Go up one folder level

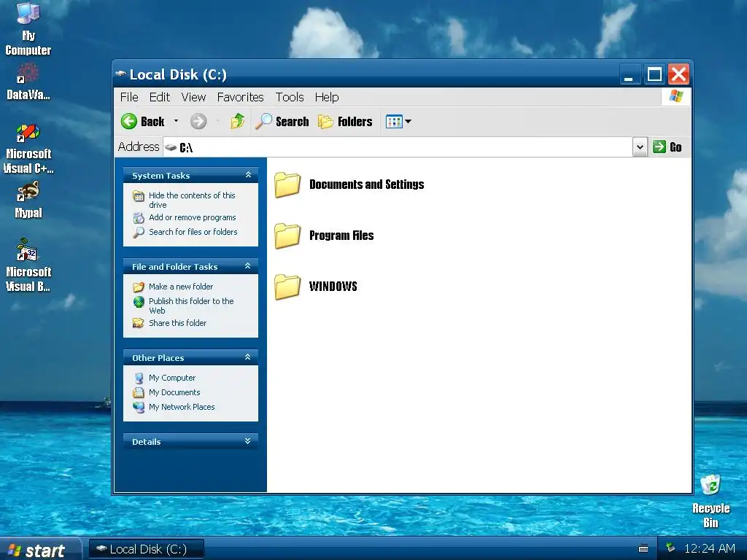click(237, 122)
